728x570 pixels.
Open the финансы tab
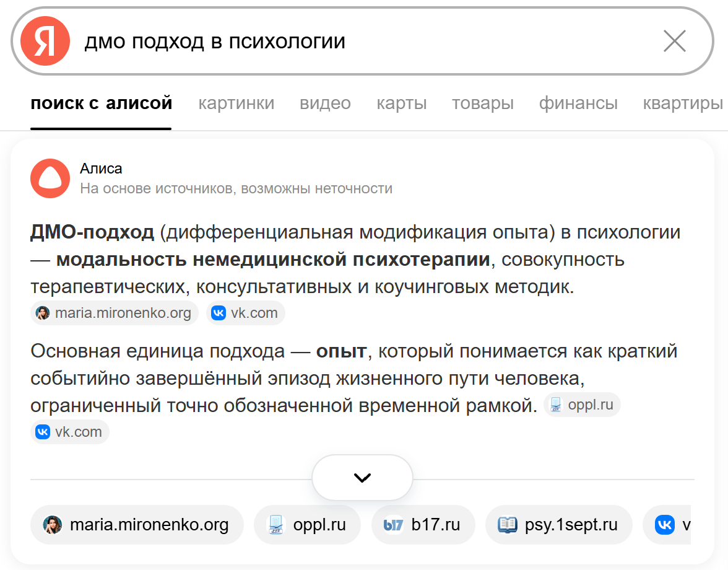point(578,103)
